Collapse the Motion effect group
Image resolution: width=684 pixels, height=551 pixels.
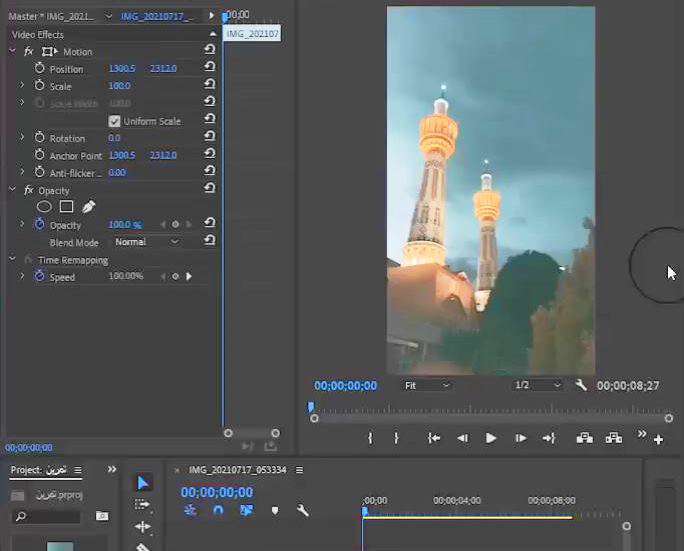tap(12, 51)
